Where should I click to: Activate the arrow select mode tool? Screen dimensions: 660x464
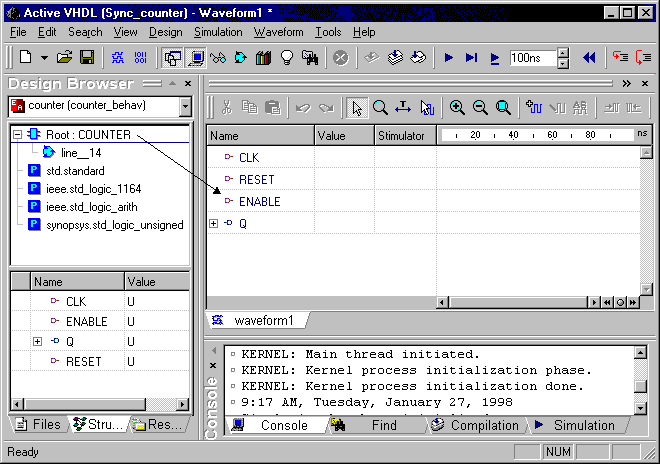click(x=356, y=108)
